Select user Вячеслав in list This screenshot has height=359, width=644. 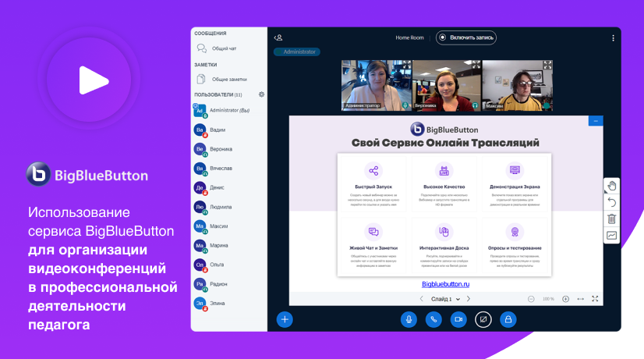(x=228, y=169)
